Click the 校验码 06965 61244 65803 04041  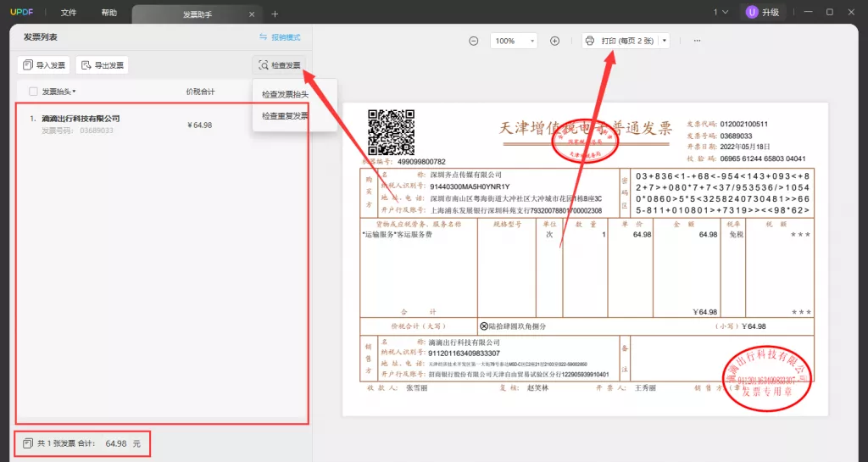[x=762, y=159]
